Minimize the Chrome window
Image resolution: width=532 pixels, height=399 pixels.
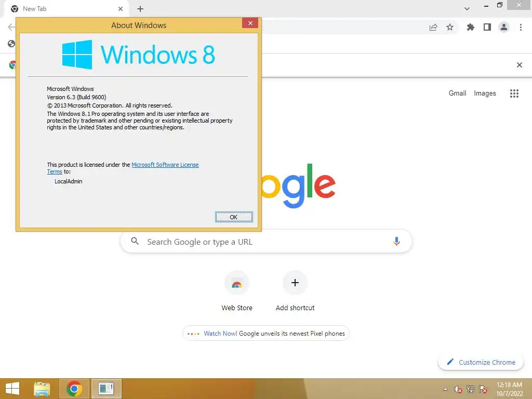click(x=486, y=6)
